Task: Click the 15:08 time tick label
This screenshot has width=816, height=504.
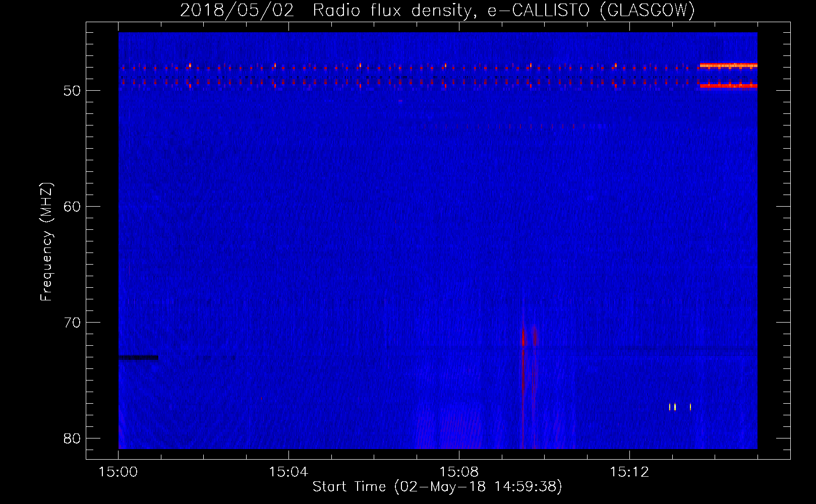Action: click(x=459, y=472)
